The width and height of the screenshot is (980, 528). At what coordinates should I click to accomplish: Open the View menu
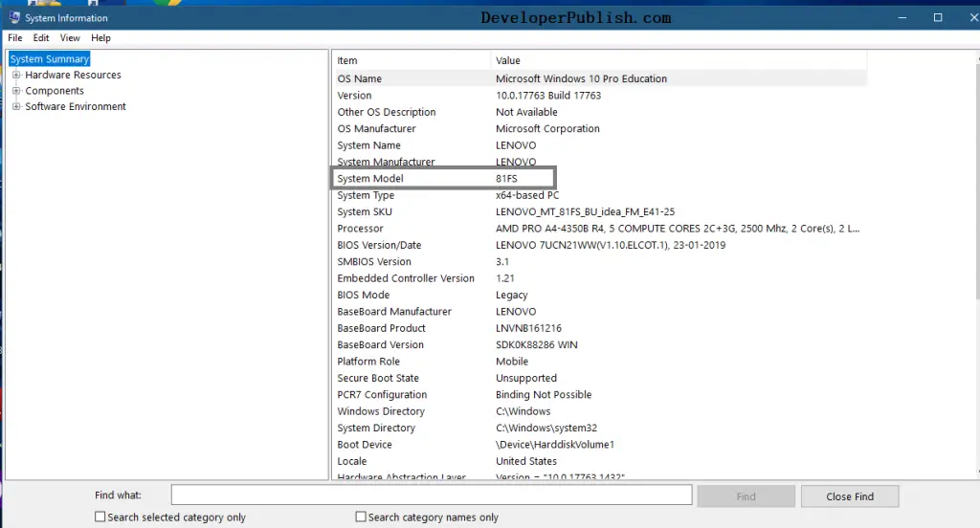point(70,38)
